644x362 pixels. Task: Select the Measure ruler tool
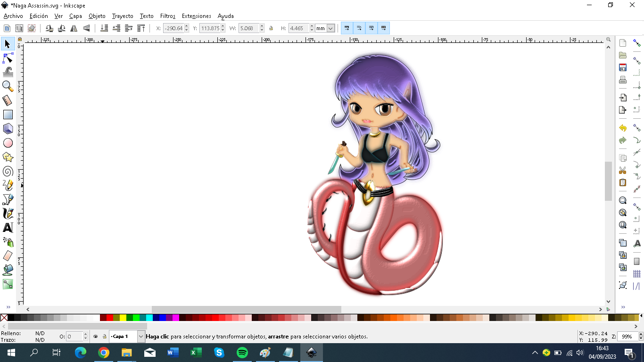pos(8,100)
